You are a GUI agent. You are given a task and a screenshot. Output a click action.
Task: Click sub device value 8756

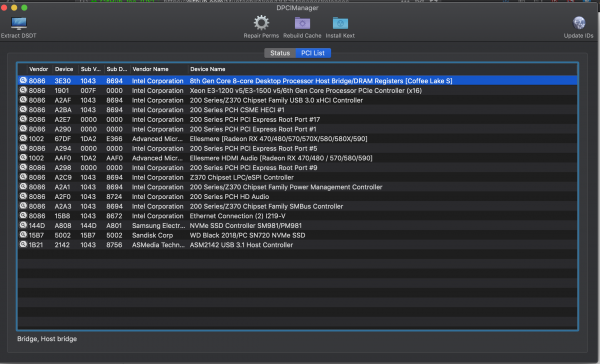[x=114, y=245]
